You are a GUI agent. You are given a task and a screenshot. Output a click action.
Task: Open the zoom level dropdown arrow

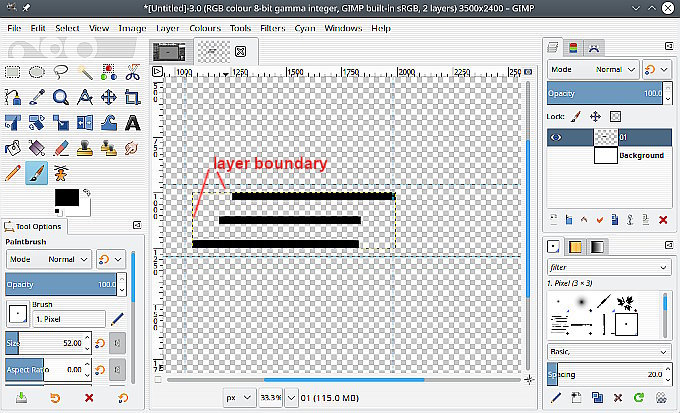click(291, 397)
